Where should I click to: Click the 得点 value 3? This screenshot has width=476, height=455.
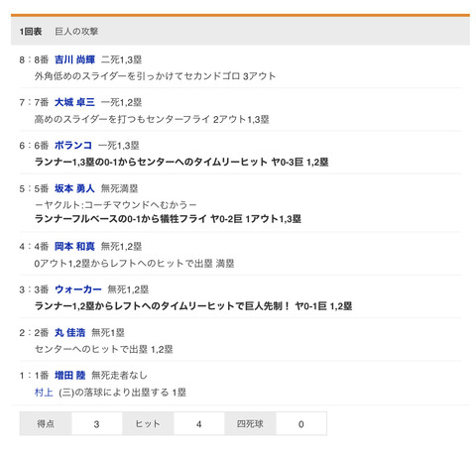tap(96, 423)
